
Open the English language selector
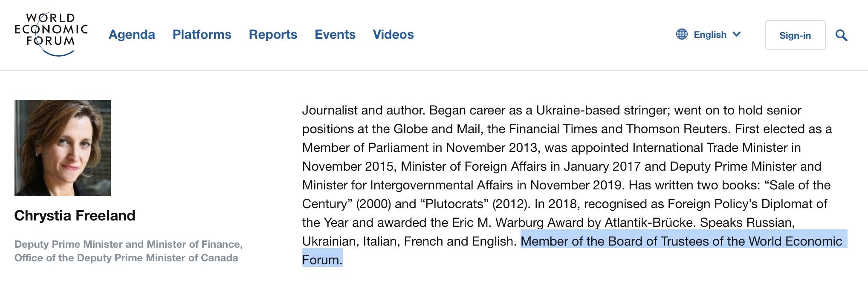pyautogui.click(x=709, y=34)
